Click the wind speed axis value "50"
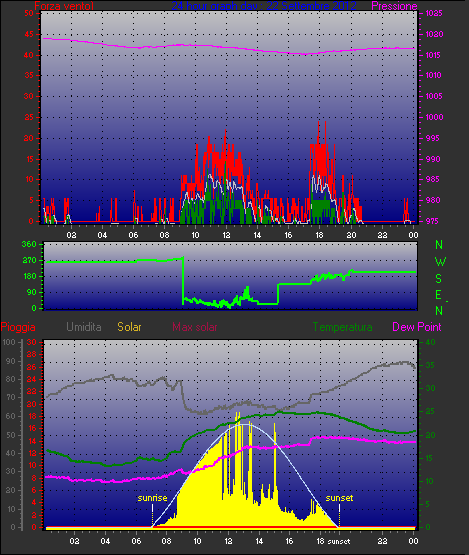 tap(29, 13)
